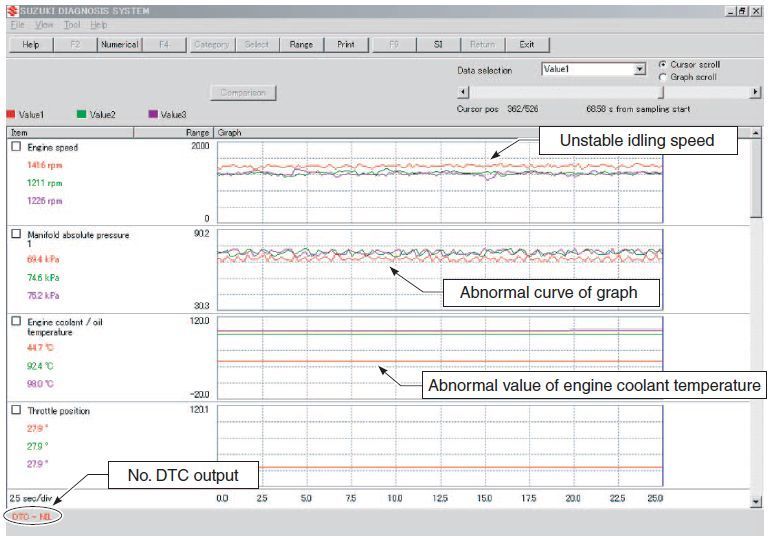
Task: Click the 98.0 °C temperature value
Action: click(x=40, y=384)
